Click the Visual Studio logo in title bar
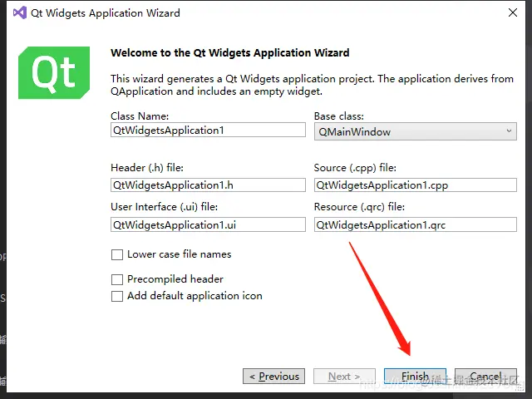Image resolution: width=532 pixels, height=399 pixels. (20, 13)
